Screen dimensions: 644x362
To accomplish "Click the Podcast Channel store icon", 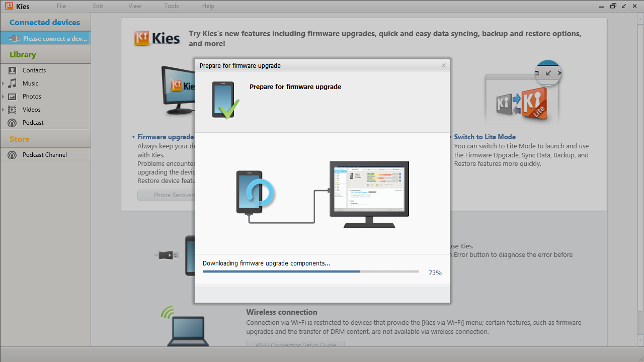I will [x=12, y=155].
